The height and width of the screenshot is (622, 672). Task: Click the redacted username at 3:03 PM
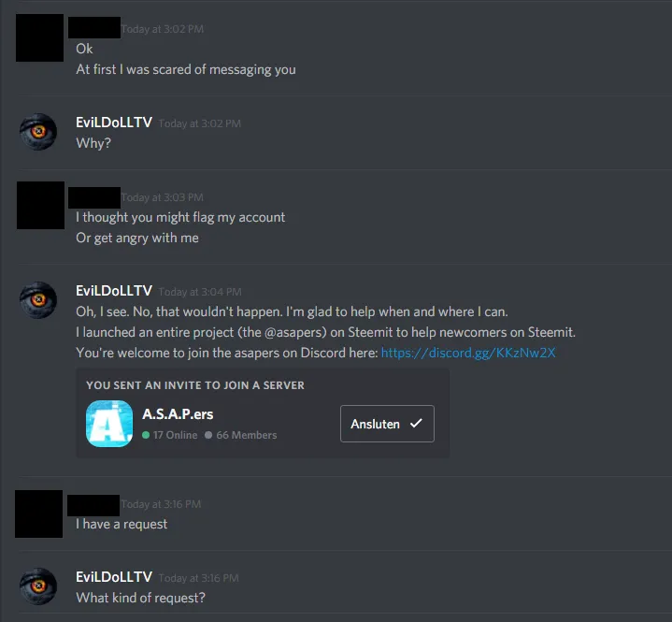(x=94, y=197)
